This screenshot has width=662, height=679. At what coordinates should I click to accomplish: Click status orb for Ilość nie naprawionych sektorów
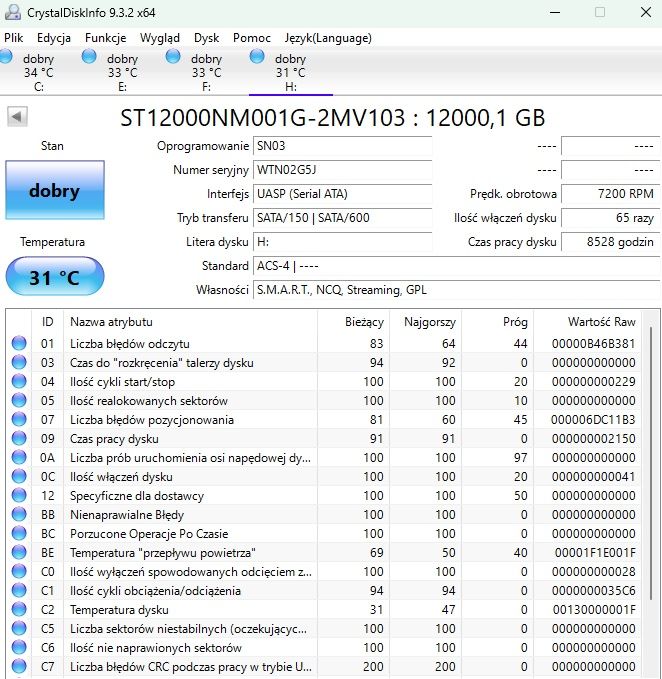point(19,647)
